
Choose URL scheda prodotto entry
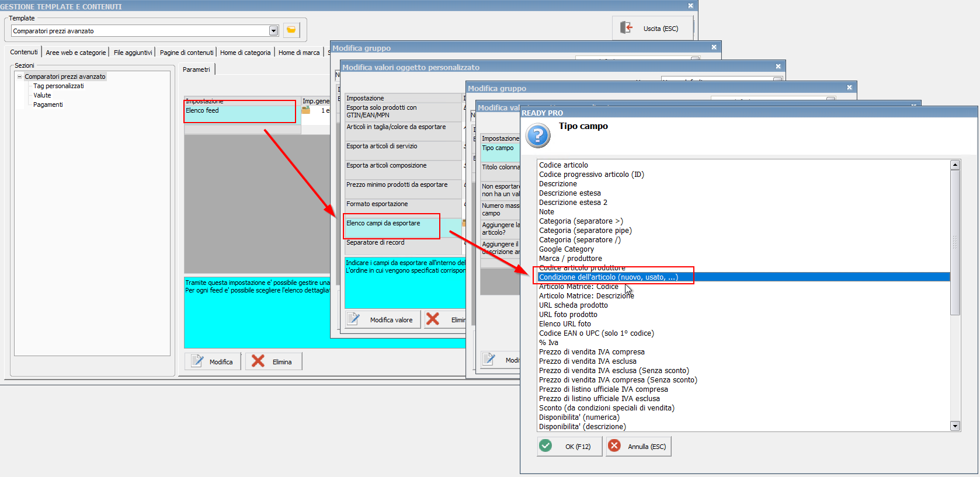(x=574, y=305)
